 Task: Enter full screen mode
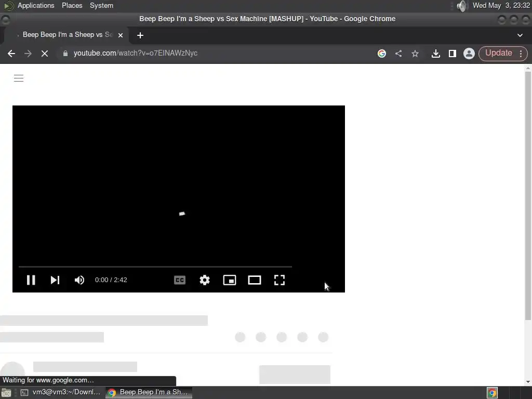(279, 280)
